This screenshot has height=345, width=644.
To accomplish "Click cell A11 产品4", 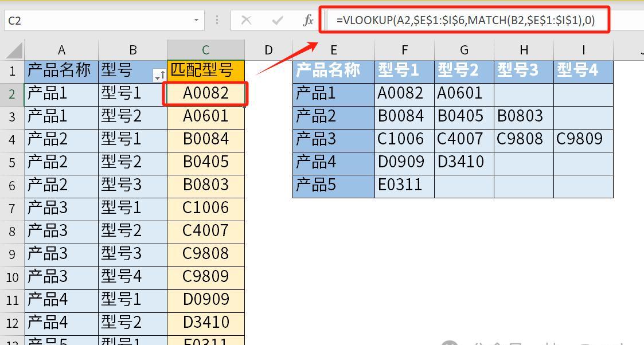I will [61, 301].
